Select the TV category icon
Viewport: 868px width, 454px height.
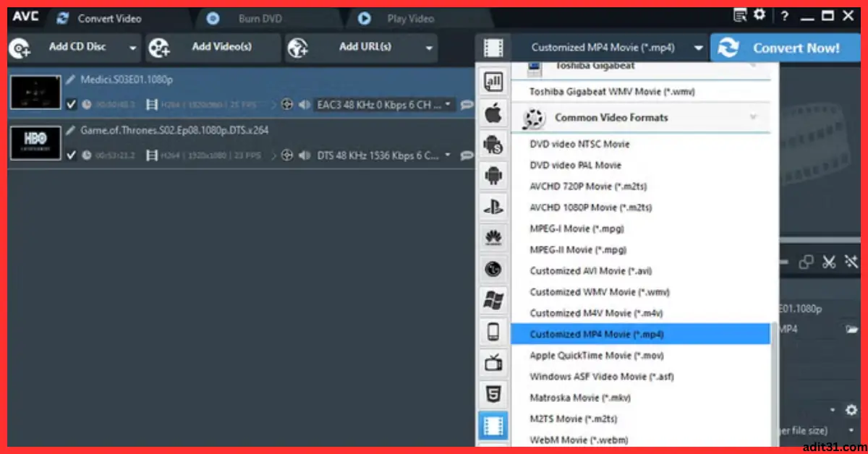coord(493,363)
